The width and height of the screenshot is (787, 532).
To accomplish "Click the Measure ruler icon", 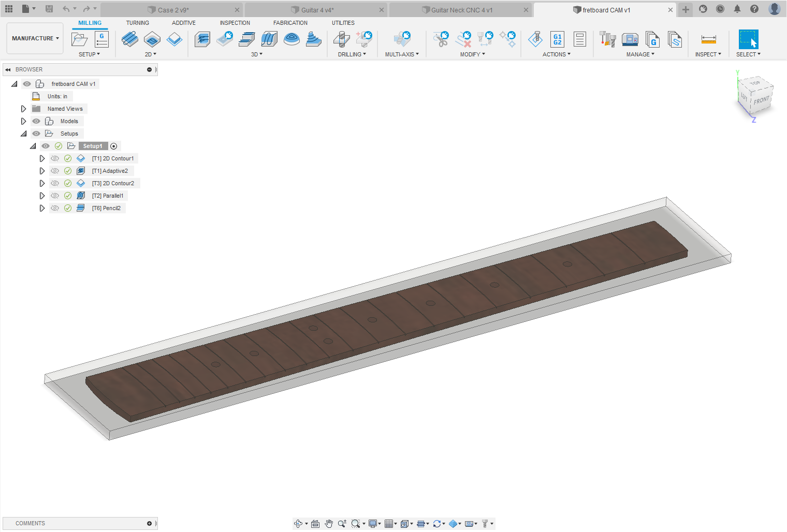I will tap(708, 39).
